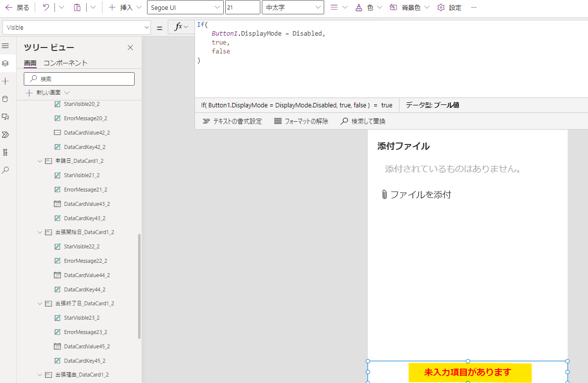
Task: Select the 未入力項目があります label
Action: [x=468, y=372]
